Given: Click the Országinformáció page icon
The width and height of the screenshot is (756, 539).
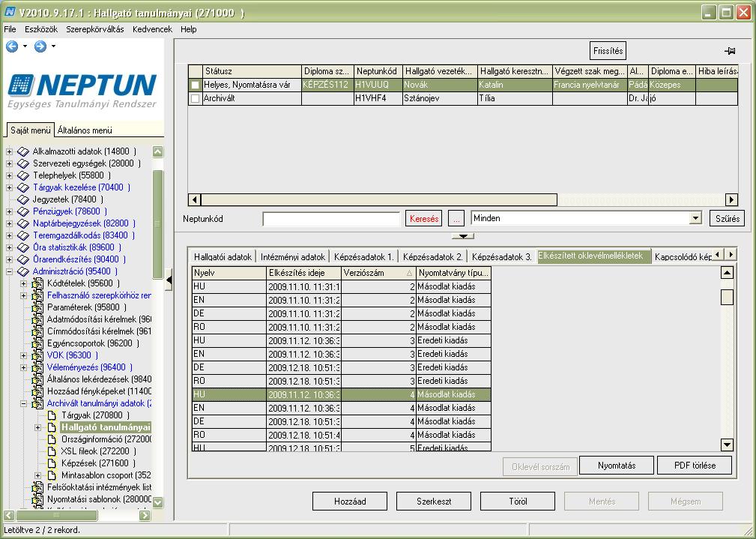Looking at the screenshot, I should 52,439.
